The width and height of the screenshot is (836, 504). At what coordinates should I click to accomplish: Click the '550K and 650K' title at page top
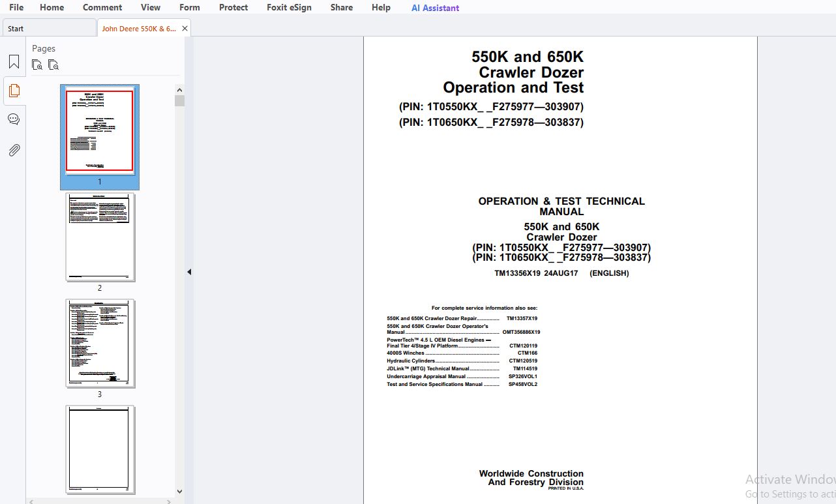click(x=528, y=57)
